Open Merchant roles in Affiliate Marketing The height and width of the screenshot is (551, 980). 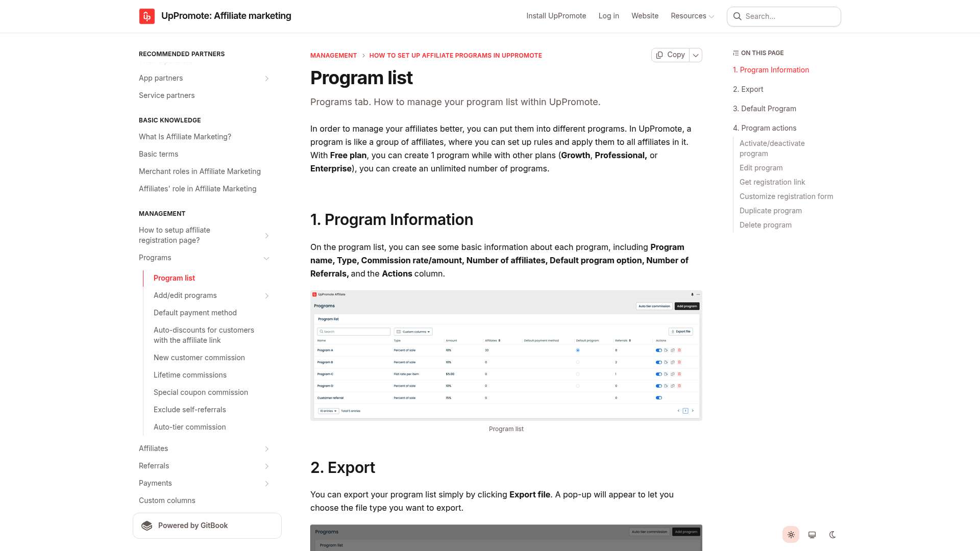200,171
